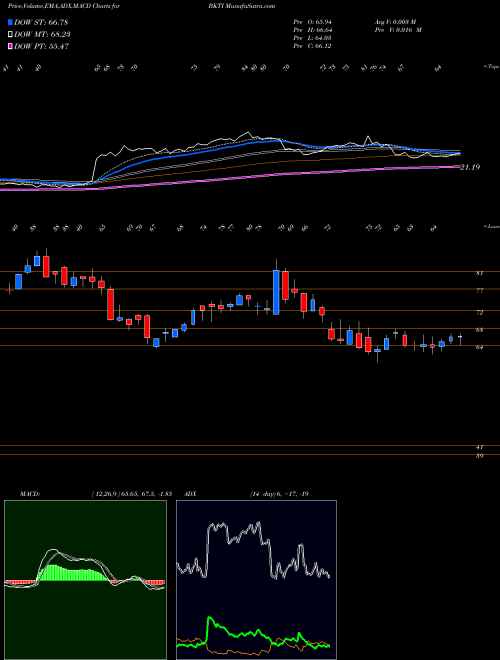Viewport: 500px width, 660px height.
Task: Click the 'Pre O: 65.94' open value
Action: point(312,22)
